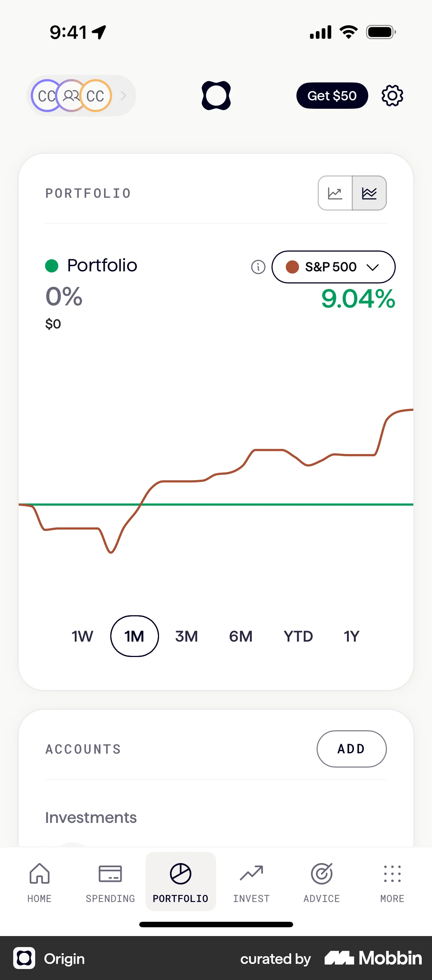432x980 pixels.
Task: Switch to comparison multi-line chart view
Action: [369, 193]
